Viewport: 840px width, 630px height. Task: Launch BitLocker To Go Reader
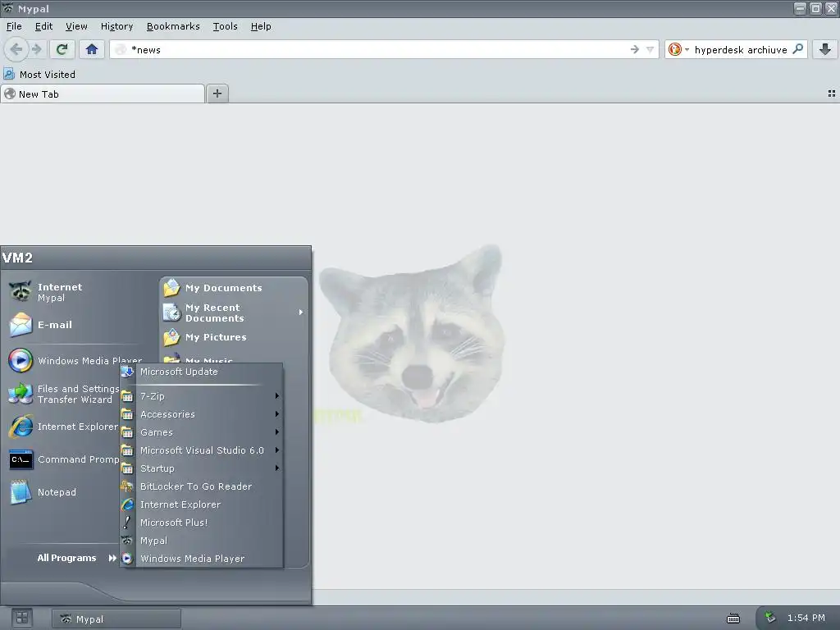pos(202,486)
